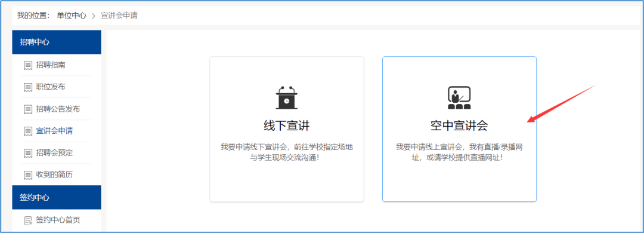Click the document icon beside 宣讲会申请
The height and width of the screenshot is (233, 644).
pyautogui.click(x=28, y=131)
